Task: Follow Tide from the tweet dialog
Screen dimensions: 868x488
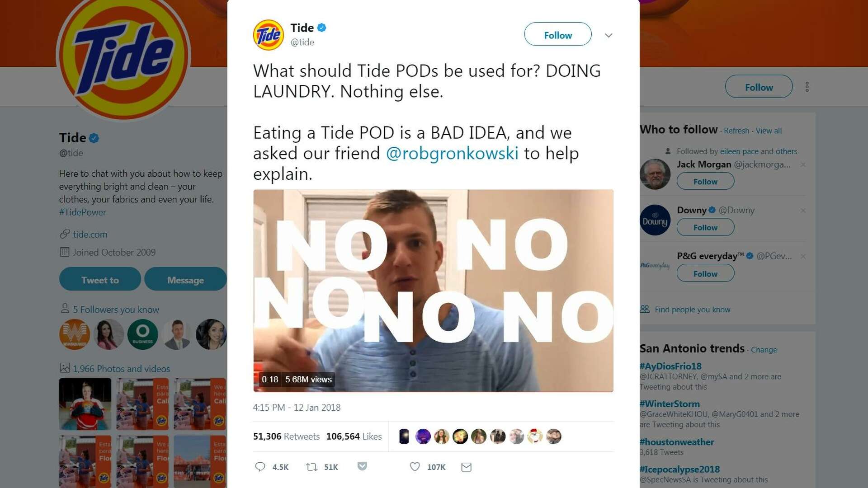Action: [x=557, y=34]
